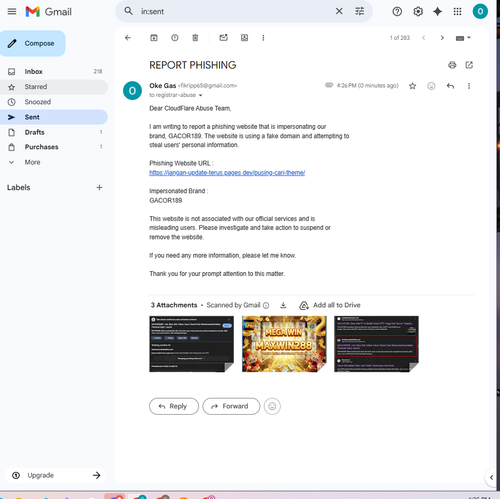
Task: Open the email in a new window
Action: click(469, 65)
